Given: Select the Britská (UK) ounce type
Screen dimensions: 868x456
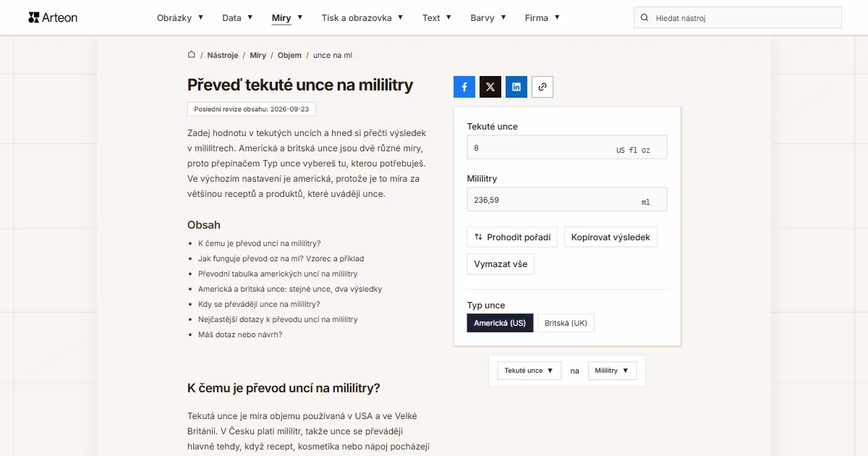Looking at the screenshot, I should click(566, 323).
